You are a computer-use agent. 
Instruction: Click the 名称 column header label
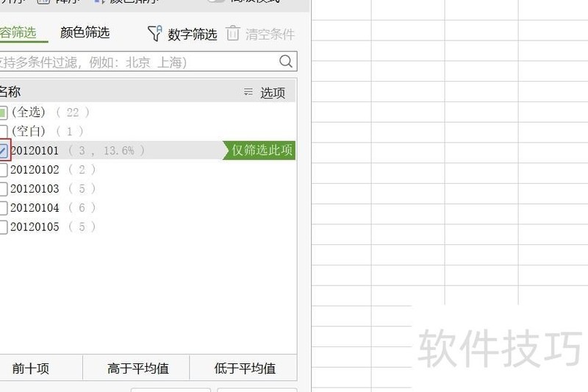10,92
